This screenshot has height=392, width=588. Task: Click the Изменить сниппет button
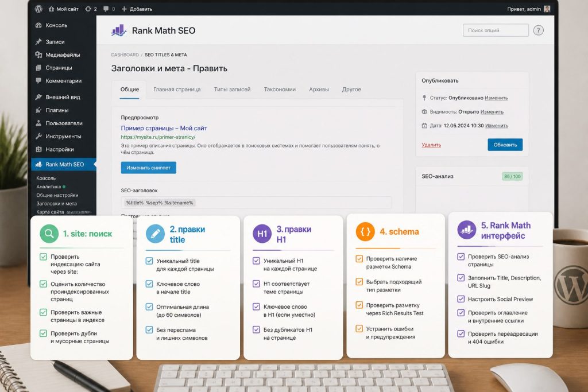[149, 168]
